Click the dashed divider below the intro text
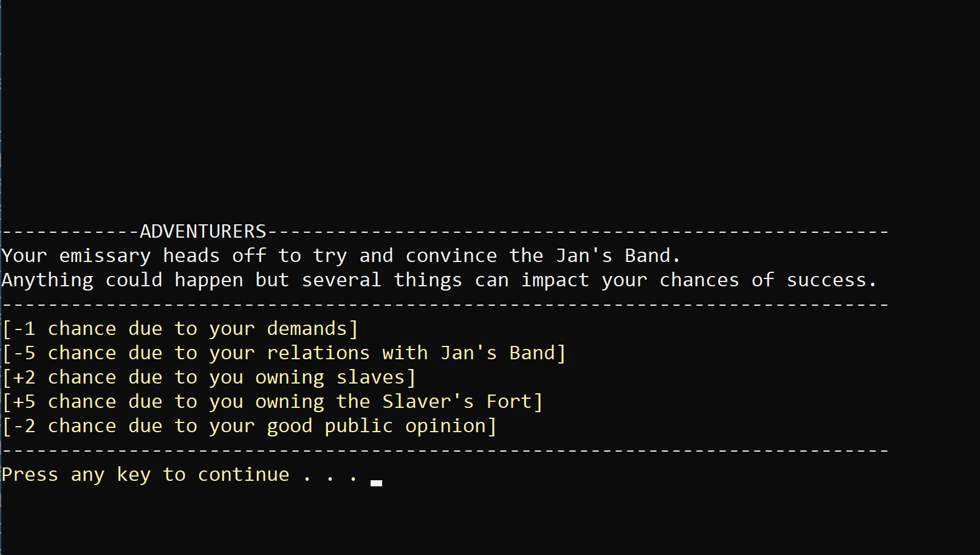Viewport: 980px width, 555px height. click(445, 304)
